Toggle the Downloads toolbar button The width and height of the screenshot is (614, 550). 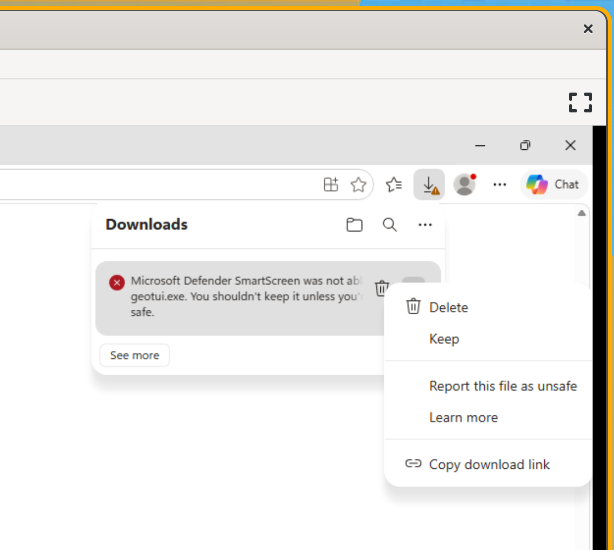tap(429, 185)
